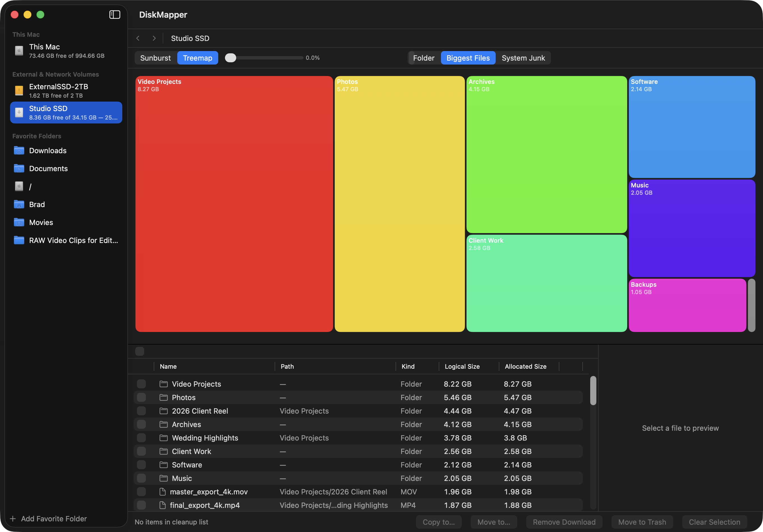This screenshot has height=532, width=763.
Task: Click the folder icon beside Wedding Highlights
Action: 164,438
